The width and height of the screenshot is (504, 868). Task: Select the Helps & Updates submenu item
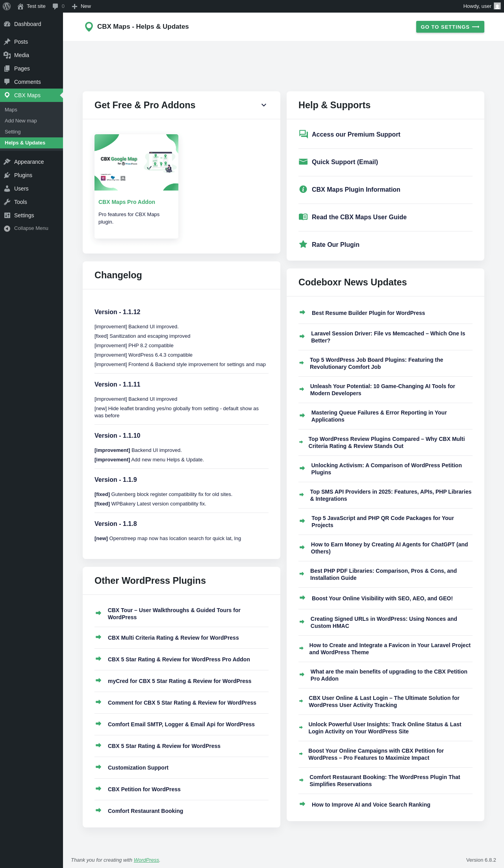(x=31, y=143)
